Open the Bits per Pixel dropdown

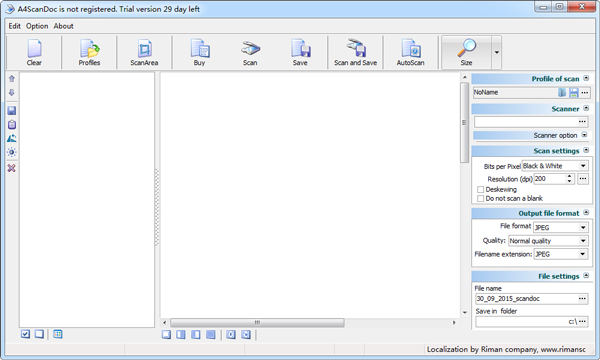point(583,166)
